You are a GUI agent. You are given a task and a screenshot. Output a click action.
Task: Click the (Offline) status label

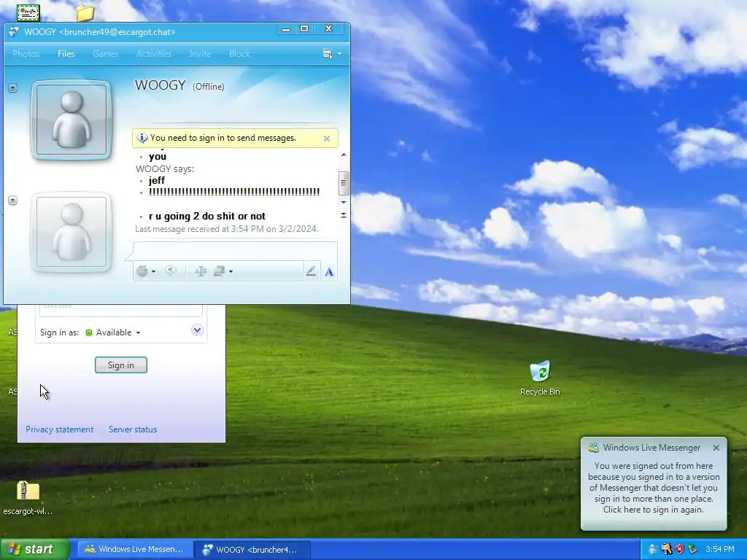208,87
